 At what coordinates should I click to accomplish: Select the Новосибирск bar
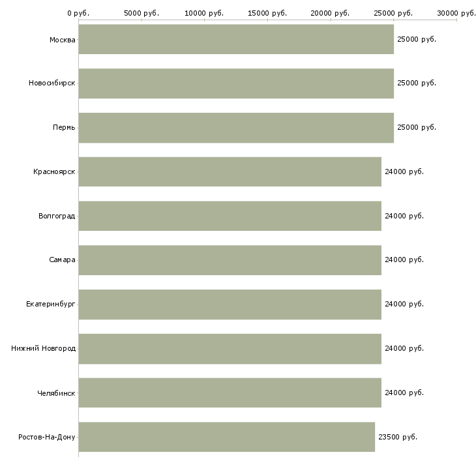[x=236, y=83]
